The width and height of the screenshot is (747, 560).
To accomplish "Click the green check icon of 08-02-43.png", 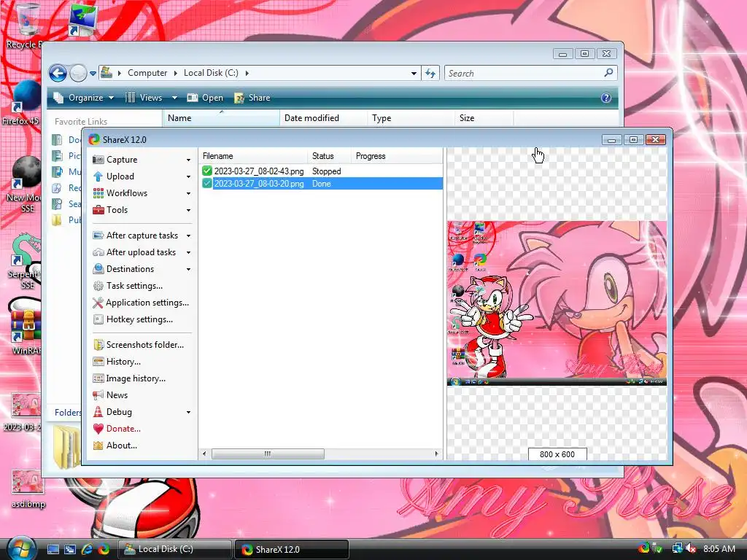I will (206, 171).
